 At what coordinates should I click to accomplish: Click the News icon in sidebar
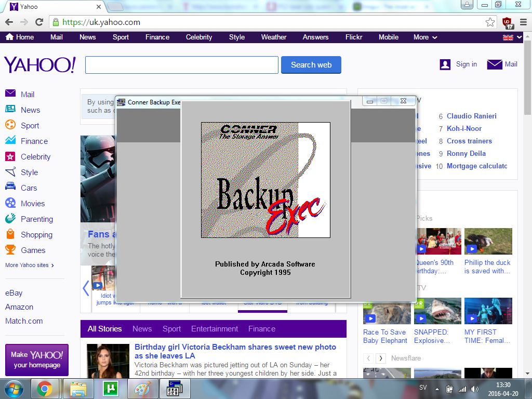point(10,109)
